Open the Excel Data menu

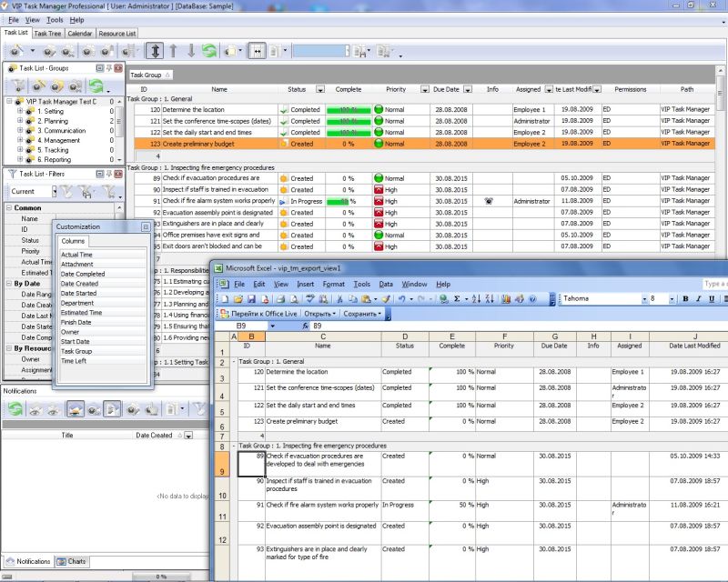point(385,284)
